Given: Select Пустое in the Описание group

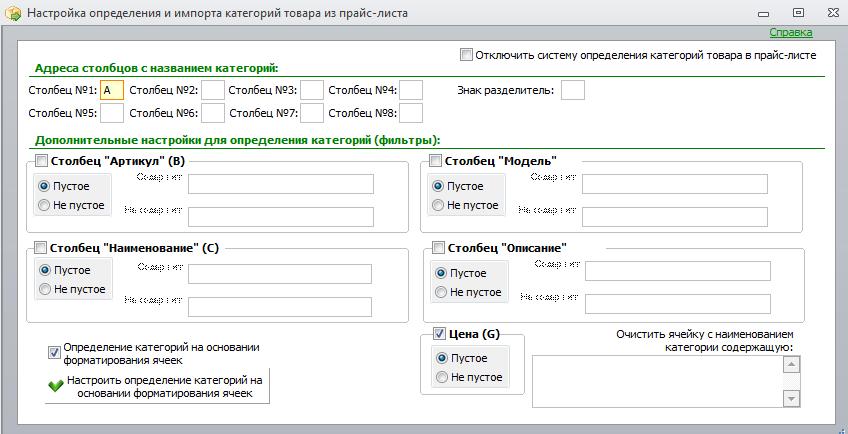Looking at the screenshot, I should [x=441, y=273].
